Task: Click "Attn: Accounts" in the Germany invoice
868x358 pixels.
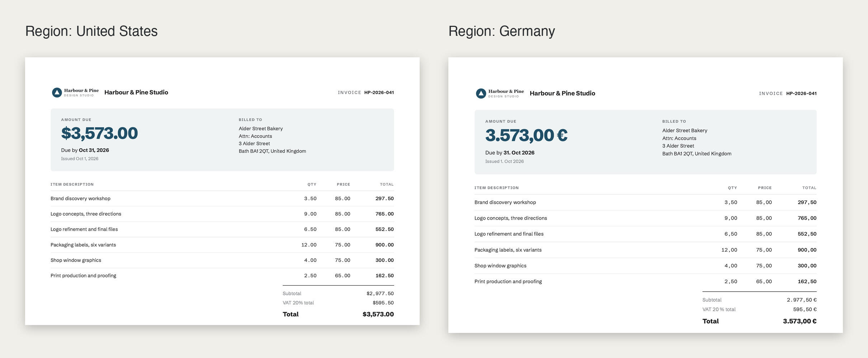Action: click(x=679, y=138)
